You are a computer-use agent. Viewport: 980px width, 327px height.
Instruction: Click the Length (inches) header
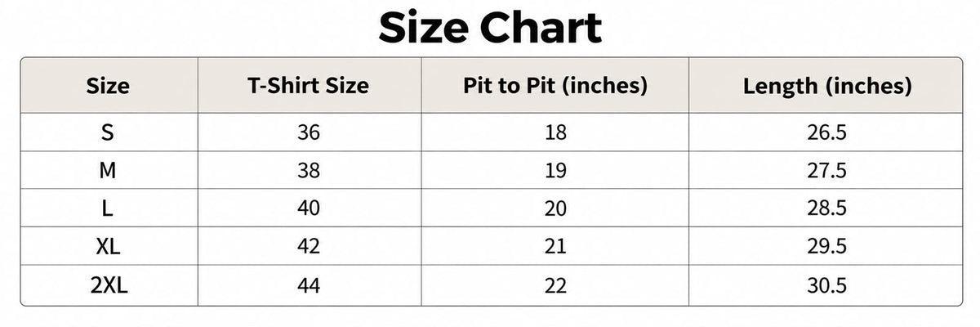[x=826, y=86]
